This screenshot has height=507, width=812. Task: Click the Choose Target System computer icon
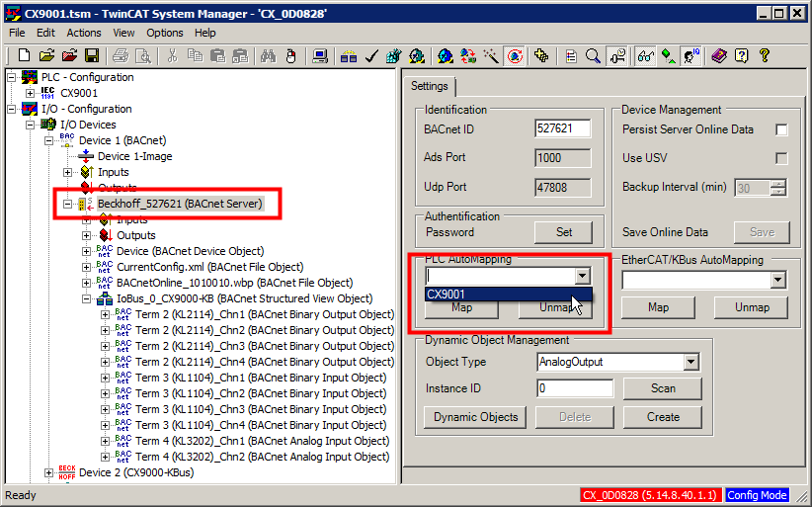coord(320,55)
